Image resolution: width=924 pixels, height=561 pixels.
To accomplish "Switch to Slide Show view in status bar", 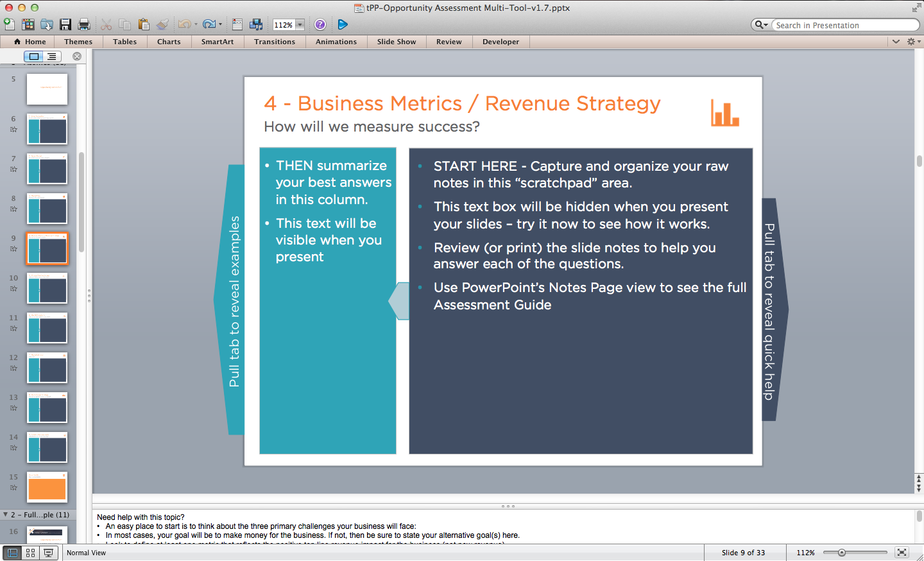I will tap(48, 553).
